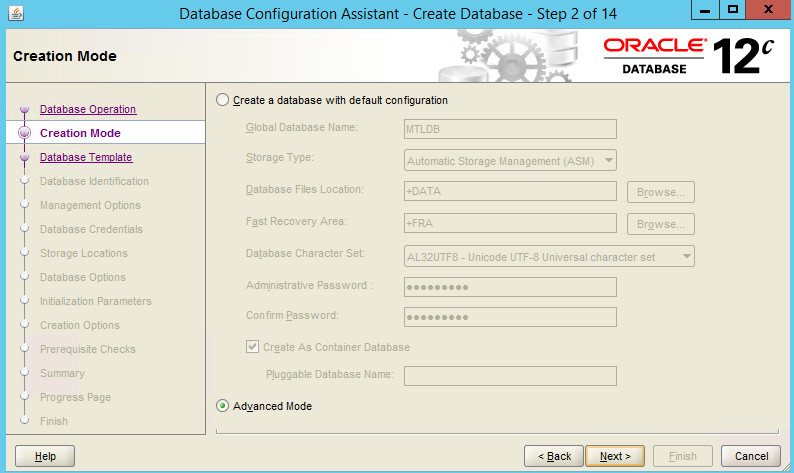The height and width of the screenshot is (473, 794).
Task: Click the Oracle Database 12c logo
Action: coord(689,56)
